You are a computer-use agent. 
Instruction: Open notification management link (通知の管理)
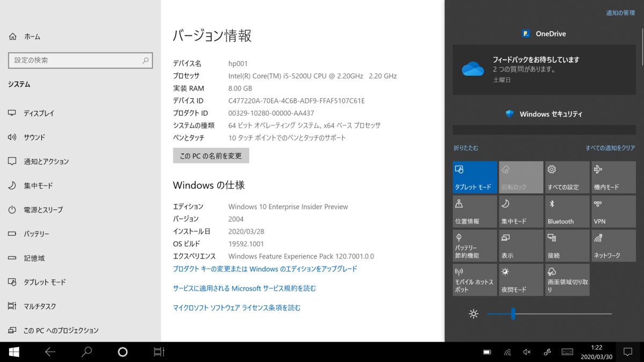pyautogui.click(x=620, y=13)
